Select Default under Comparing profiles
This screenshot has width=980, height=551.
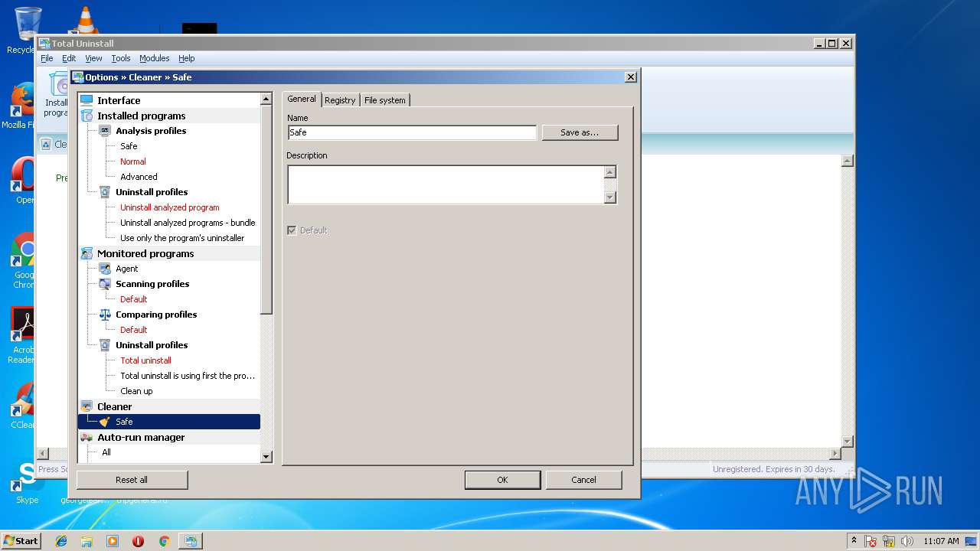(x=133, y=330)
